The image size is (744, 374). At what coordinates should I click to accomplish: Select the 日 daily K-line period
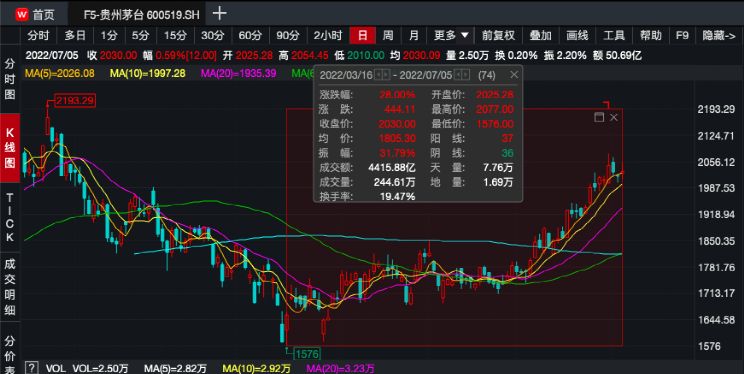click(x=363, y=36)
